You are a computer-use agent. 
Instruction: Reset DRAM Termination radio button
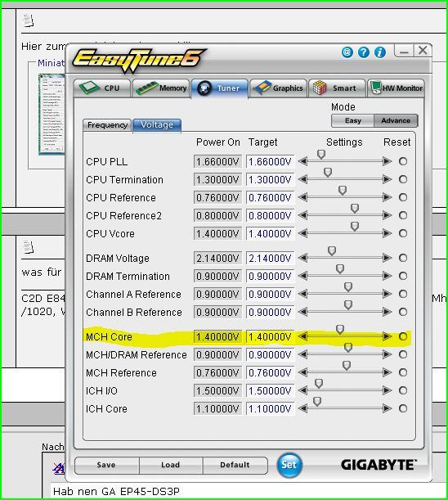click(x=403, y=276)
